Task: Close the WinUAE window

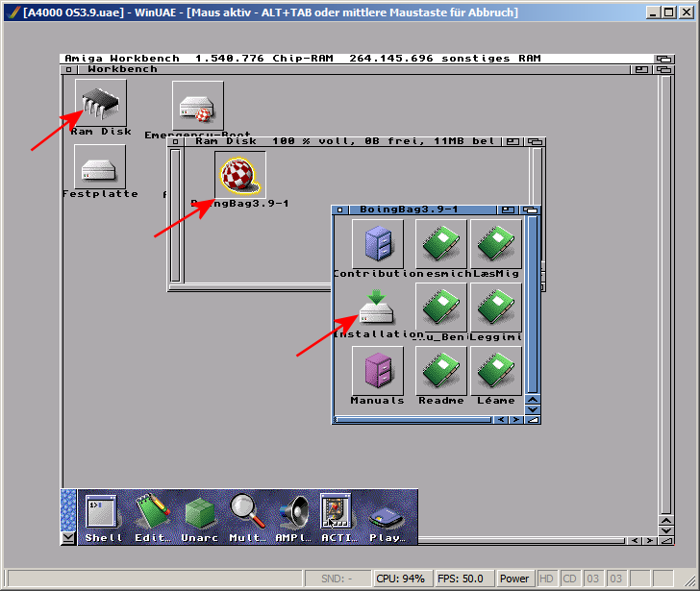Action: click(x=687, y=12)
